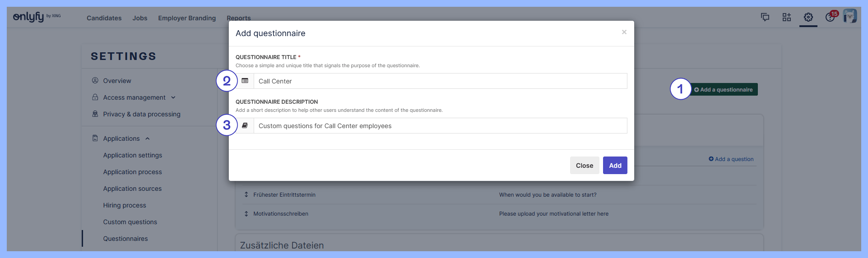Open the Candidates menu

click(104, 18)
